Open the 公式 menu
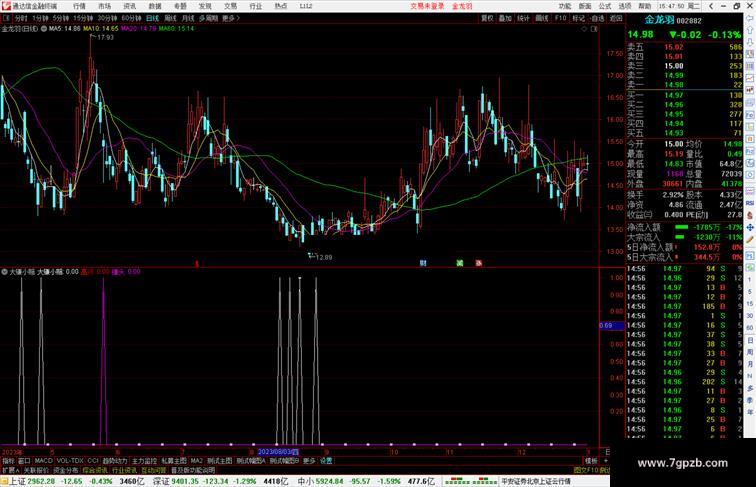 (605, 6)
